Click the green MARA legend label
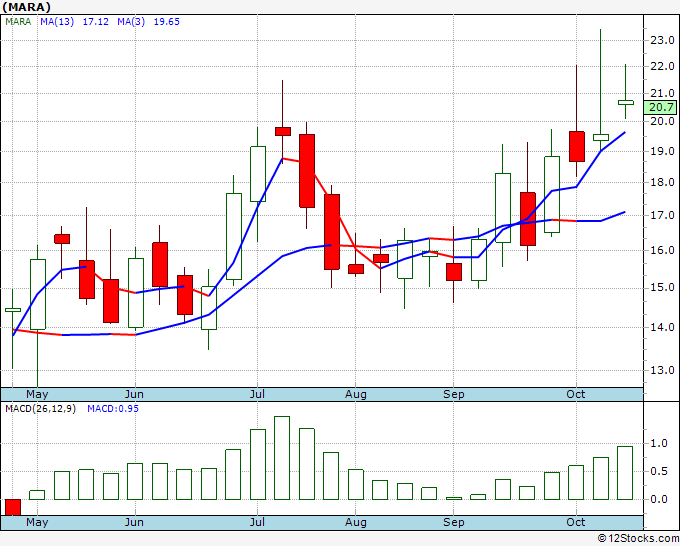The image size is (680, 546). click(x=18, y=22)
